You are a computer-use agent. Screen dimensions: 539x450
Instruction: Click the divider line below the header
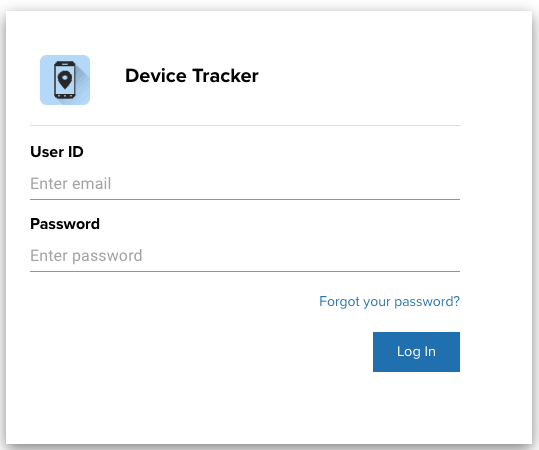pyautogui.click(x=245, y=125)
